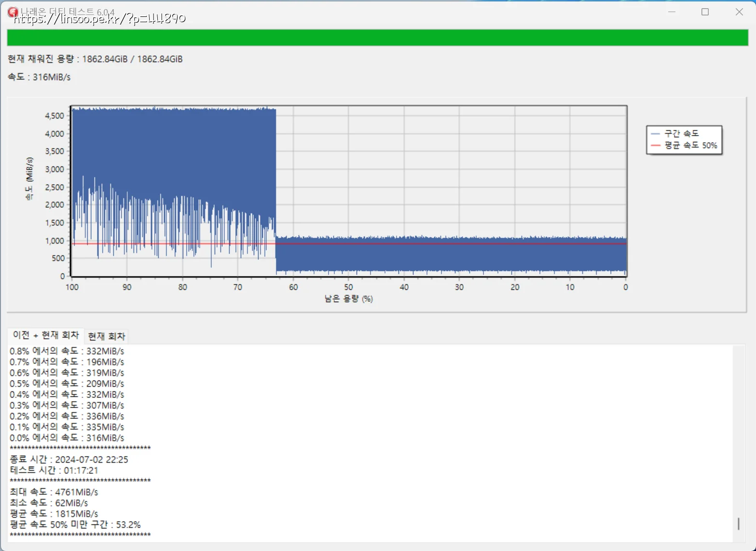Click the '구간 속도' legend entry
This screenshot has height=551, width=756.
pyautogui.click(x=681, y=134)
